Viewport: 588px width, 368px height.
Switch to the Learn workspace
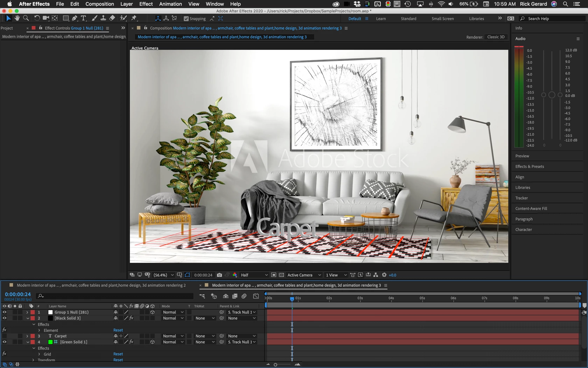[381, 19]
